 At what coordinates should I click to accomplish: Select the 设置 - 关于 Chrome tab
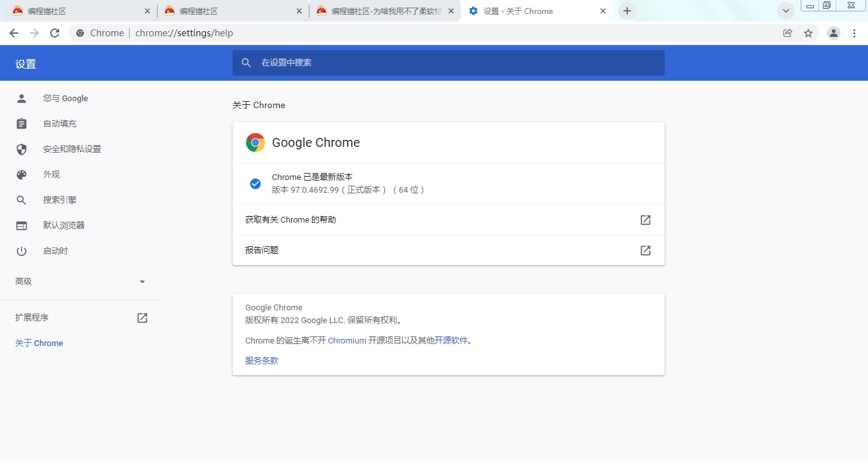(537, 11)
